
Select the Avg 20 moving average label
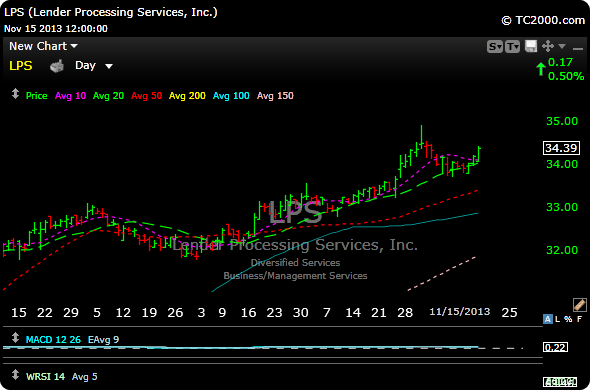[x=108, y=96]
